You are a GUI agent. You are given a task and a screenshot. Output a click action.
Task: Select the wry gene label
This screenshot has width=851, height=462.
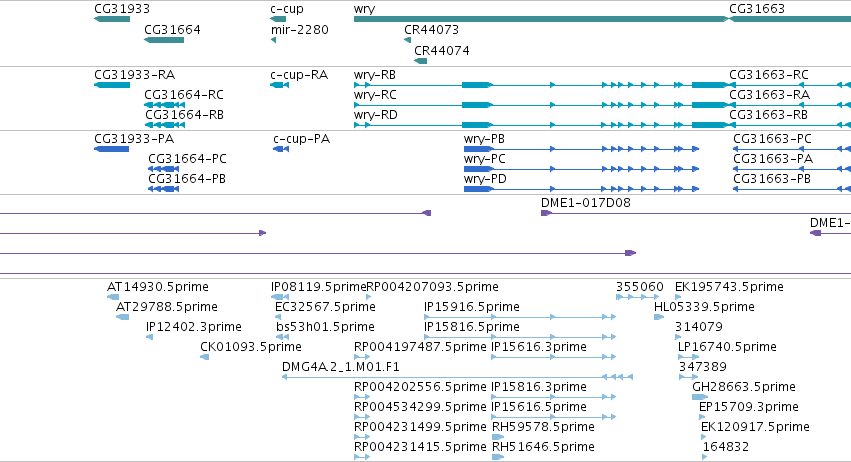(x=364, y=9)
